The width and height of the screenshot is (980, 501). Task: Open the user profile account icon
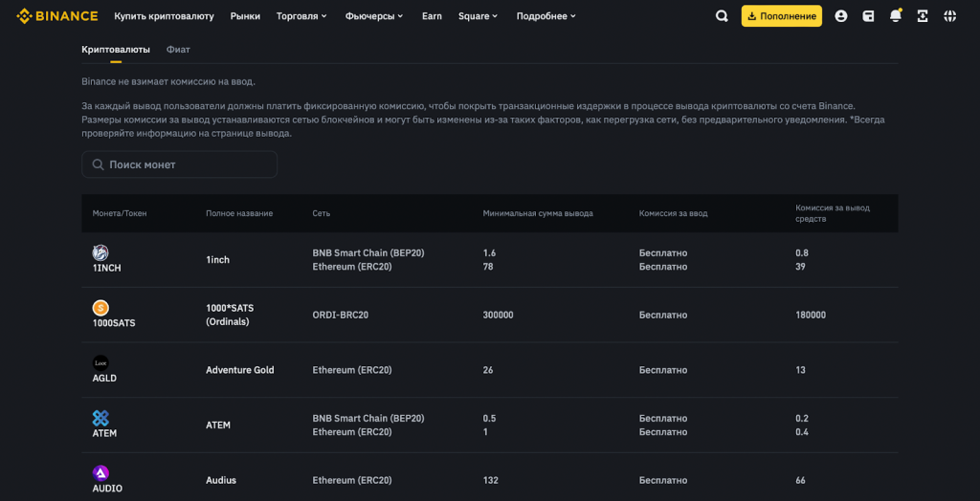(840, 16)
